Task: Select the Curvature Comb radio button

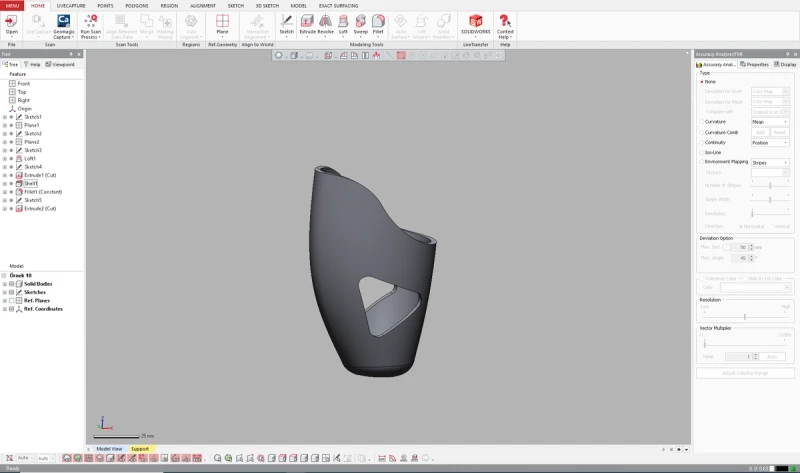Action: click(x=702, y=133)
